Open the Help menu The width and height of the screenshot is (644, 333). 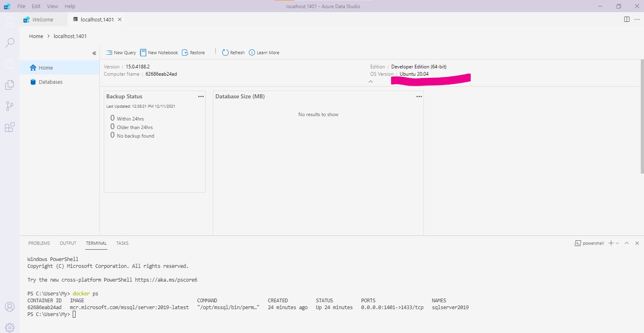click(70, 6)
